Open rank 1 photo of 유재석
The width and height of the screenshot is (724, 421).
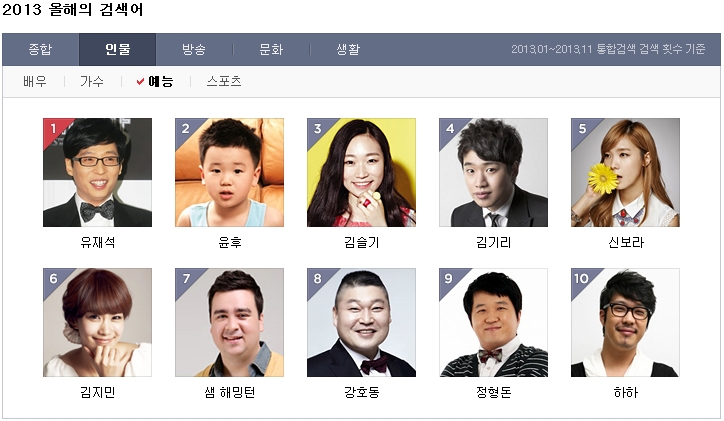pos(97,172)
